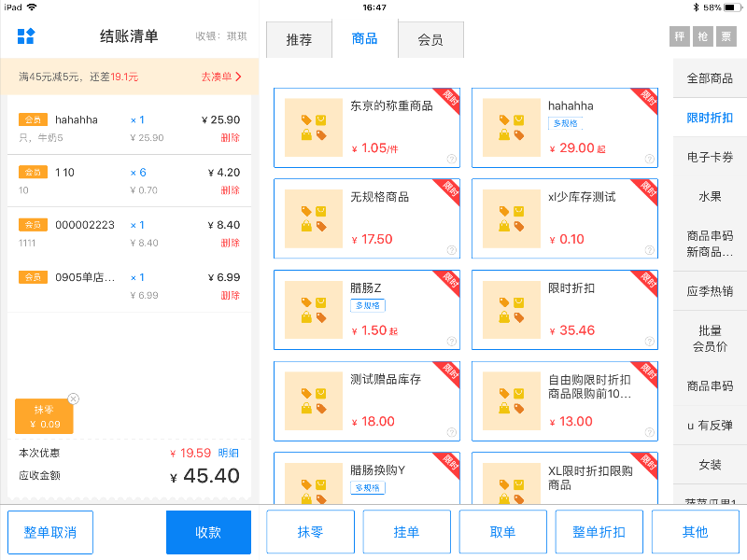Open the 自由购限时折扣 product card

coord(565,401)
